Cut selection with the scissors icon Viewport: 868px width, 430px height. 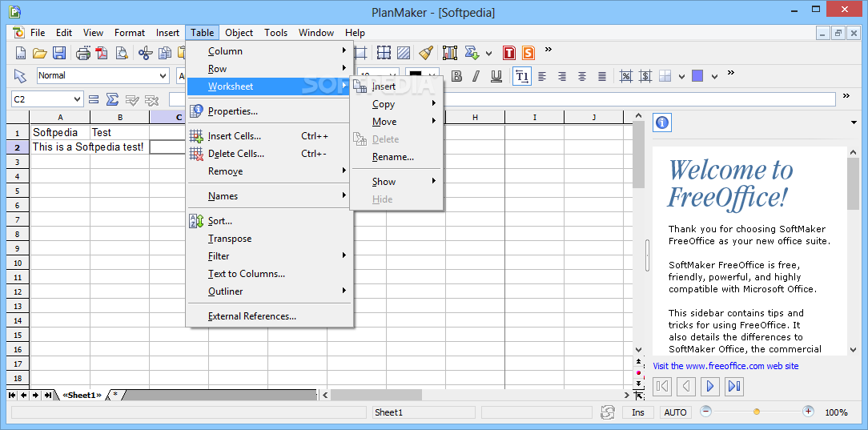pos(146,53)
